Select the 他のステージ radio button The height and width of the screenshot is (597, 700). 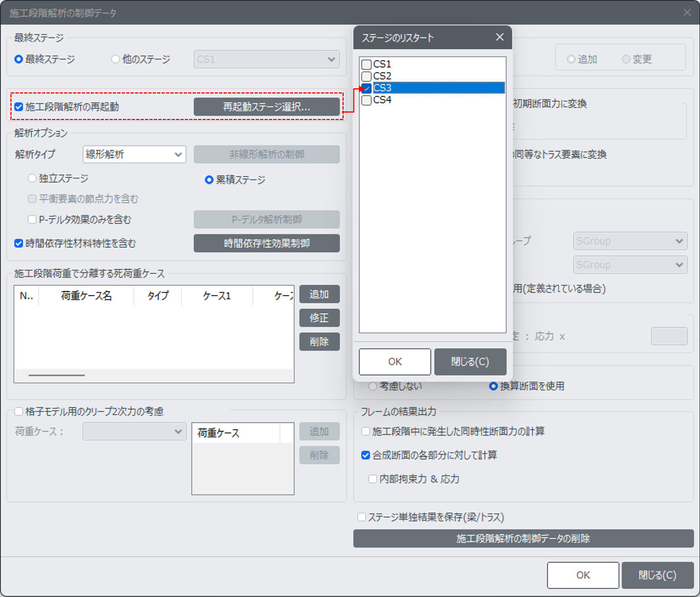click(x=116, y=59)
